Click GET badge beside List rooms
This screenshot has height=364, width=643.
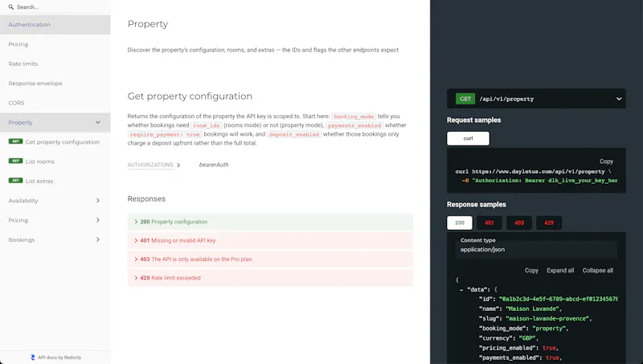pos(15,161)
